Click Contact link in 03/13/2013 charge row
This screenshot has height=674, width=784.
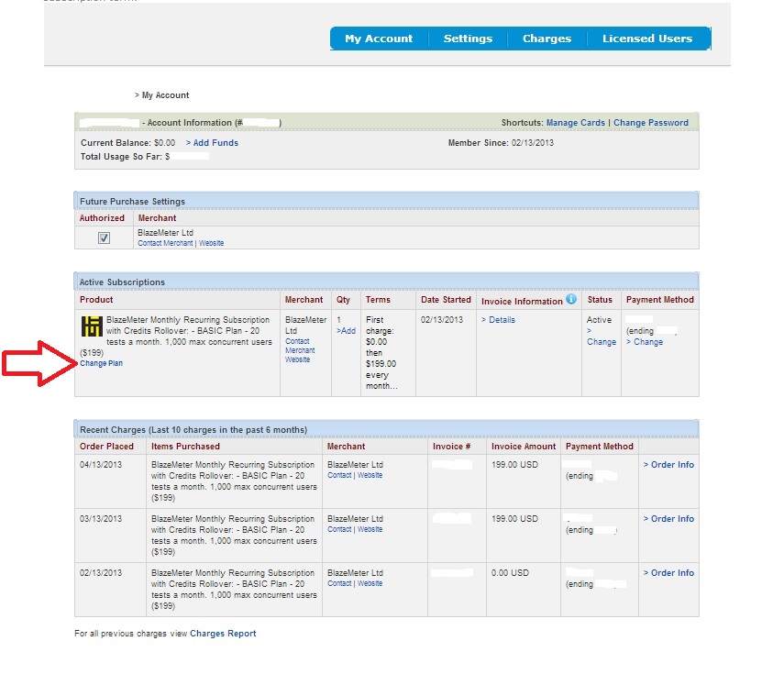pos(339,529)
